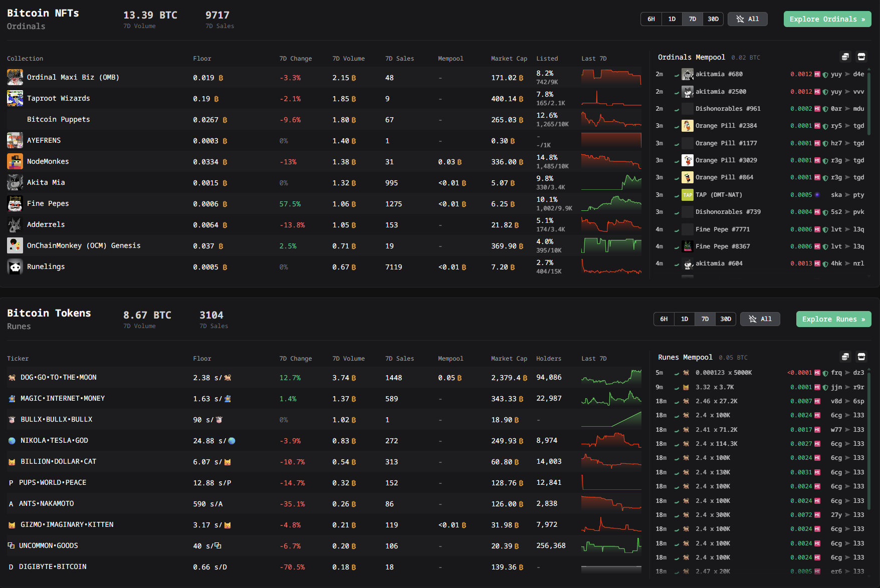Click the Explore Ordinals button
Image resolution: width=880 pixels, height=588 pixels.
[x=827, y=19]
